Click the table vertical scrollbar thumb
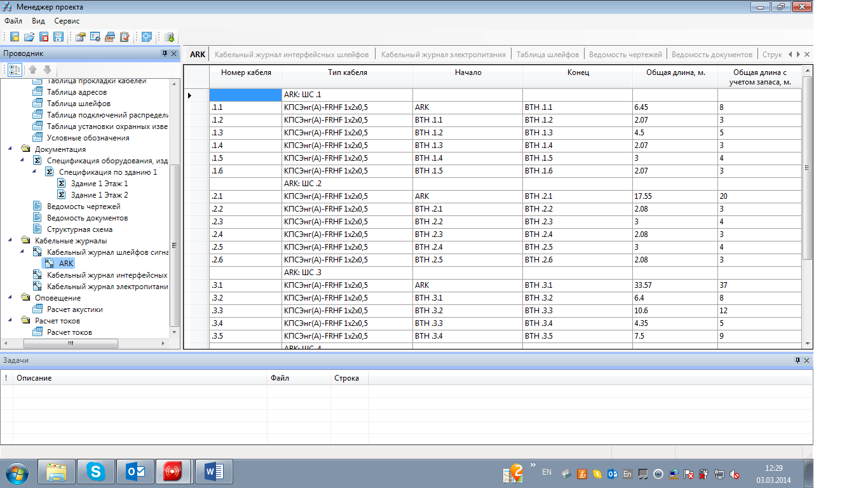This screenshot has height=488, width=868. (x=807, y=168)
